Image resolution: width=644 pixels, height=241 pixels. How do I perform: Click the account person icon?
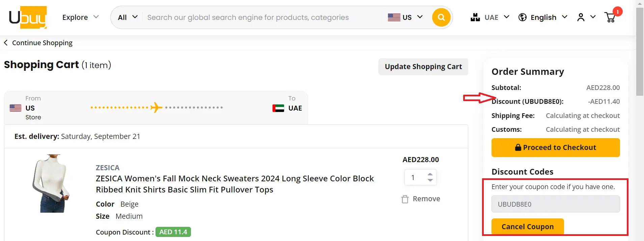[580, 17]
